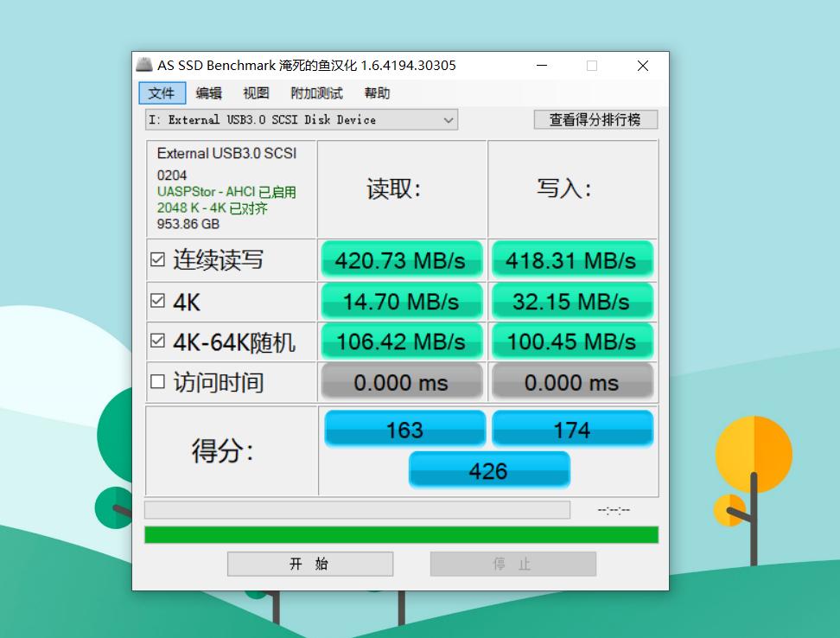
Task: Open the 视图 menu
Action: 255,93
